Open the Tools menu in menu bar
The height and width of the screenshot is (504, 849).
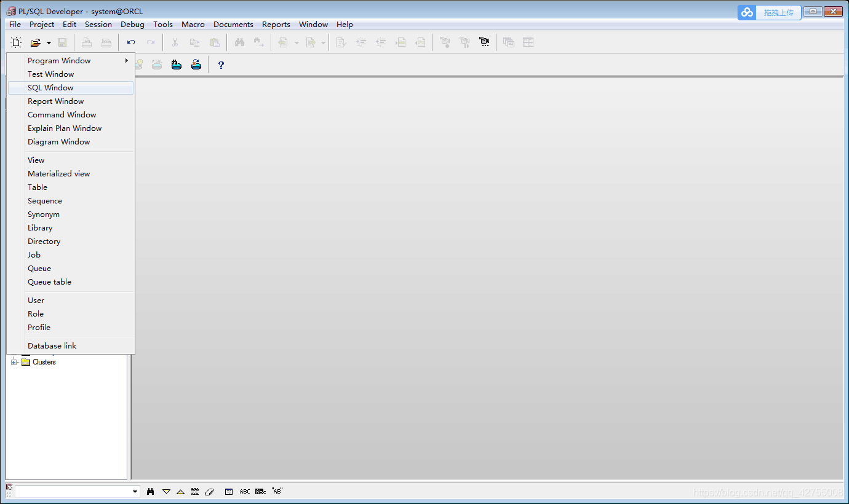pyautogui.click(x=163, y=25)
